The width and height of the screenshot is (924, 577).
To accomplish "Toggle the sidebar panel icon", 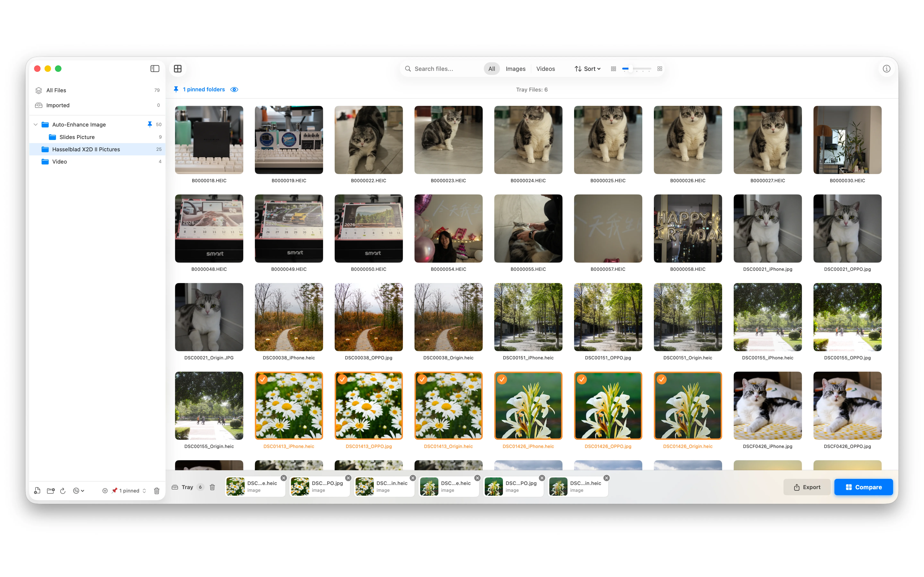I will [x=155, y=69].
